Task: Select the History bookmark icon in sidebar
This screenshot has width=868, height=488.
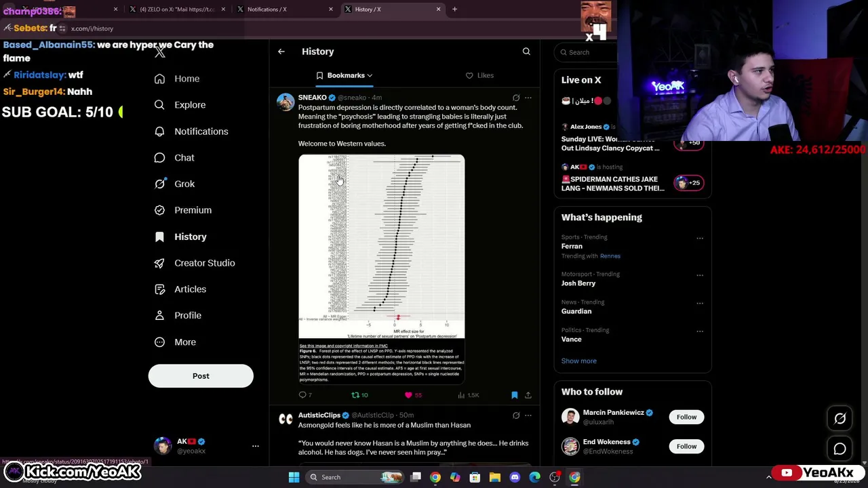Action: point(159,237)
